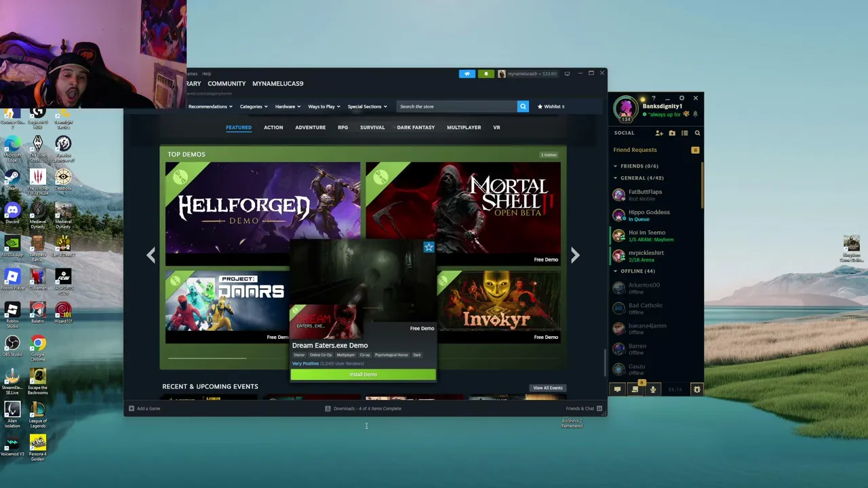The height and width of the screenshot is (488, 868).
Task: Switch to the ADVENTURE tab
Action: [x=311, y=127]
